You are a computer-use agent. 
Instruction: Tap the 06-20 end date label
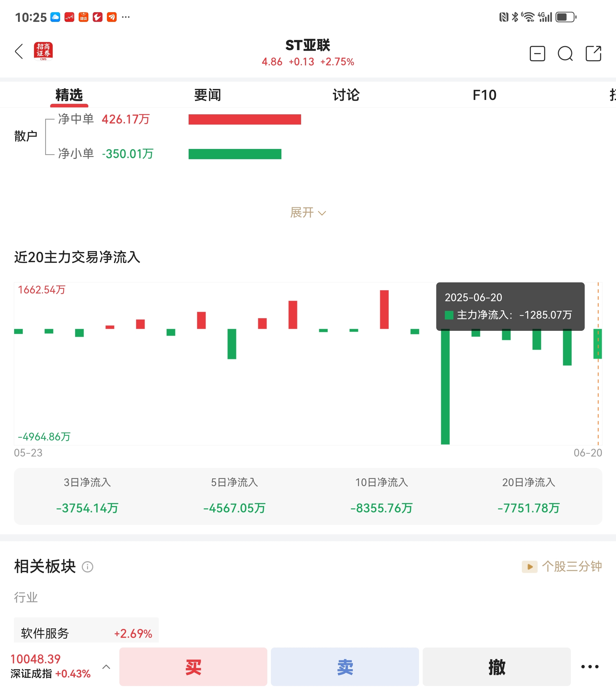point(588,453)
